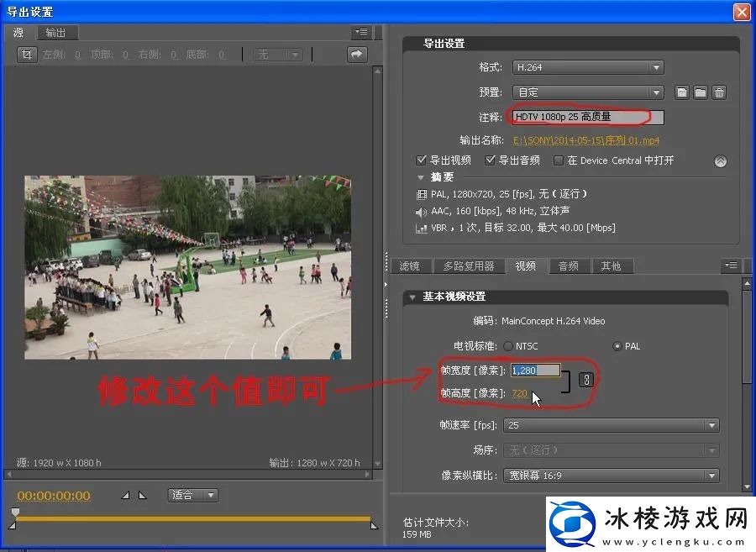The width and height of the screenshot is (756, 552).
Task: Click the save preset icon
Action: click(682, 92)
